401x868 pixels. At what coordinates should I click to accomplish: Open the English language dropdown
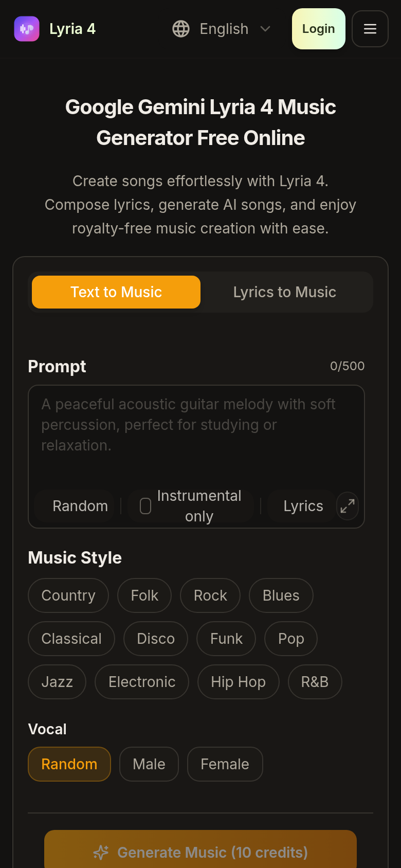(x=222, y=29)
